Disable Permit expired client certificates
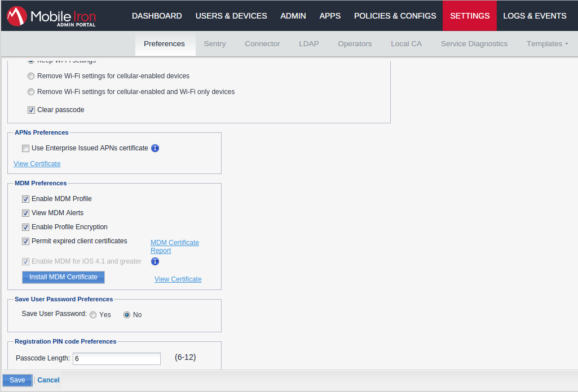The width and height of the screenshot is (578, 392). pos(25,241)
